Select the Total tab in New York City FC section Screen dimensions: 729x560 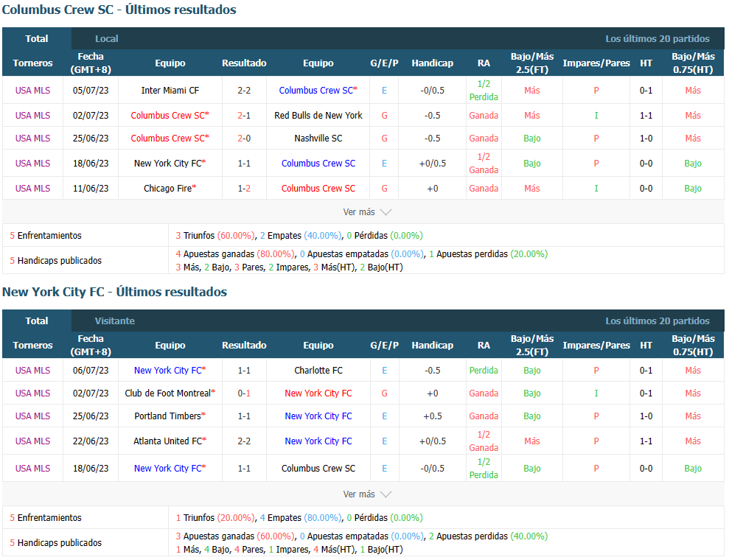point(37,321)
